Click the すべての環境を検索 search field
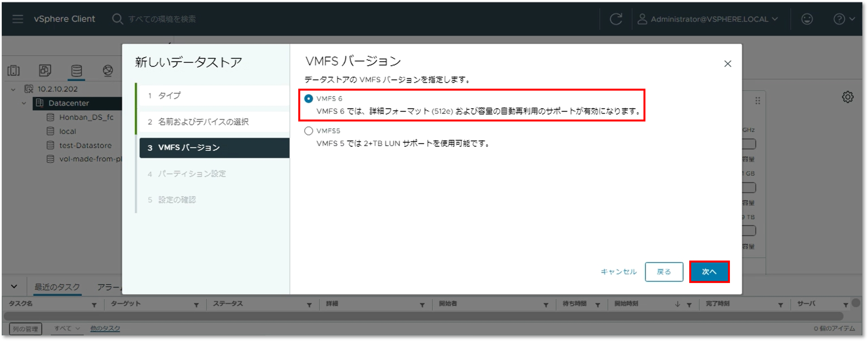The image size is (868, 341). 162,19
